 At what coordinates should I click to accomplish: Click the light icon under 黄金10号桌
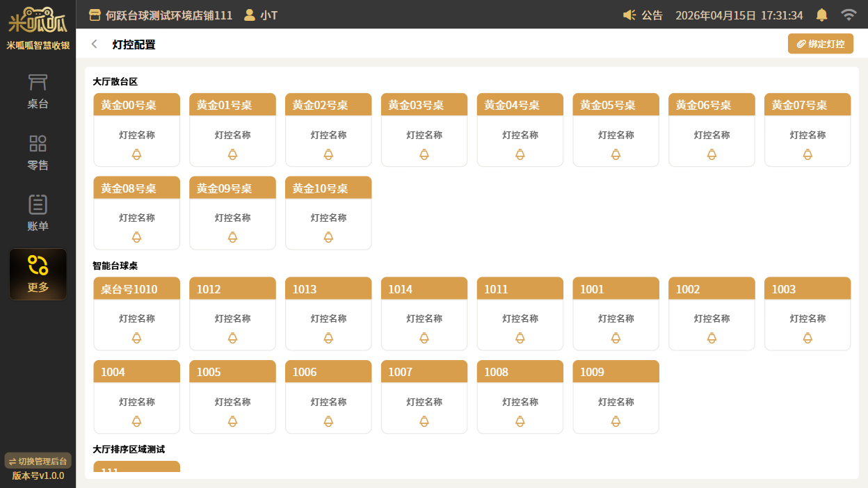click(x=328, y=237)
